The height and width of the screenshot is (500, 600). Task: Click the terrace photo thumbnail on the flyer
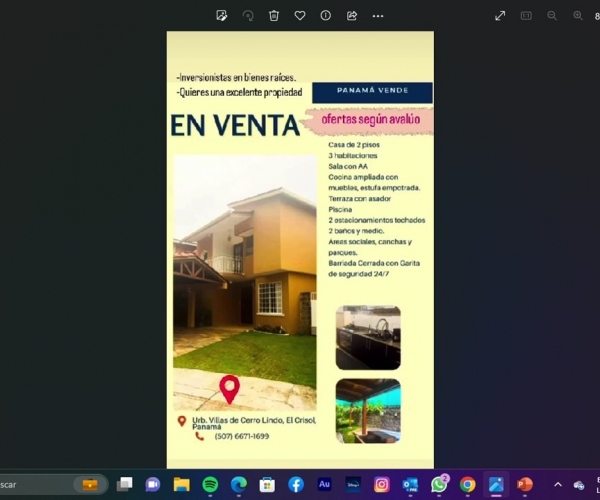pos(368,411)
